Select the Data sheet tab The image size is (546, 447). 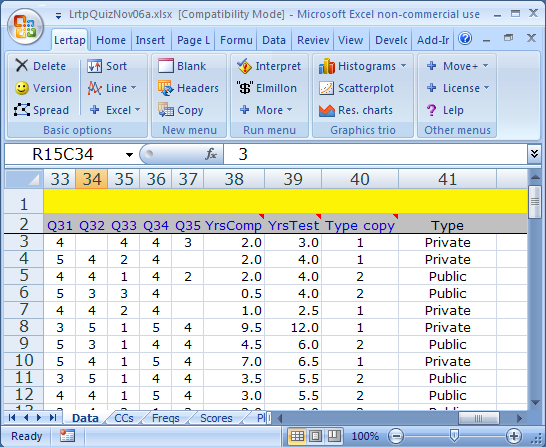click(85, 418)
